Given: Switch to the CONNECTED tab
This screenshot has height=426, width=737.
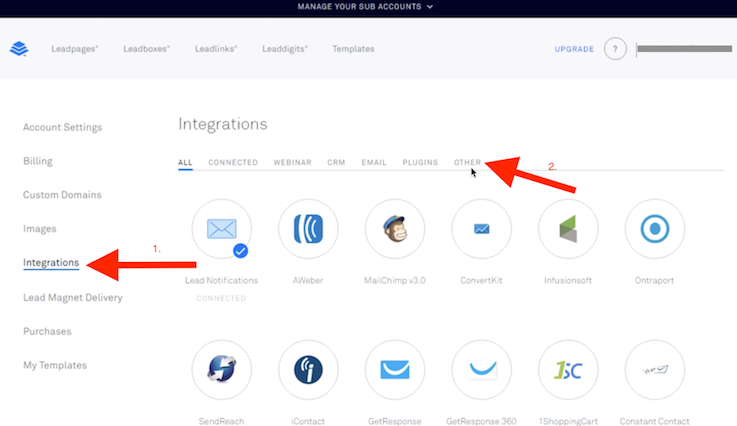Looking at the screenshot, I should (233, 163).
